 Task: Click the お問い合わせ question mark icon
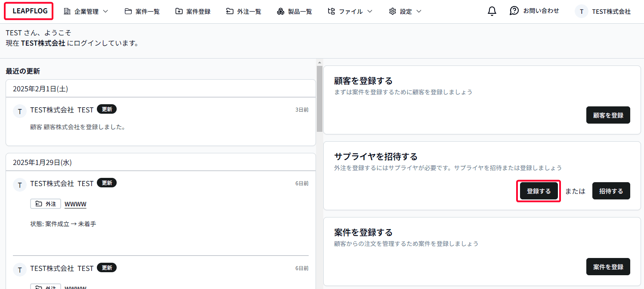coord(514,11)
